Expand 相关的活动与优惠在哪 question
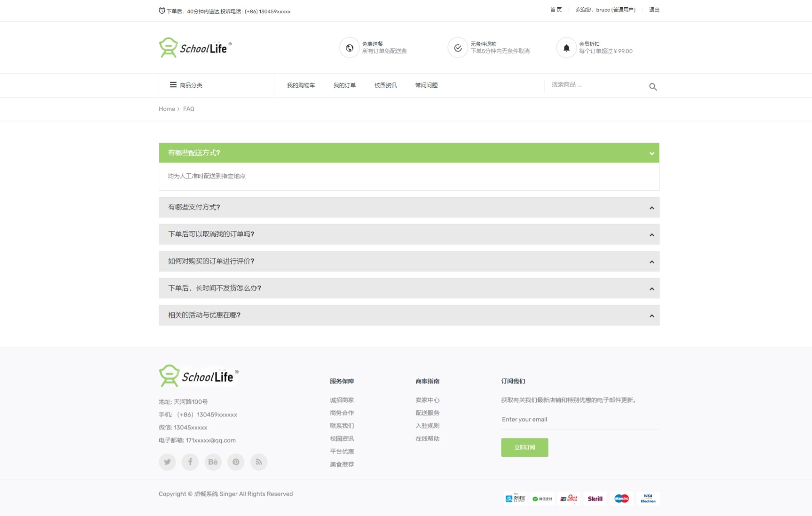This screenshot has width=812, height=516. 409,315
